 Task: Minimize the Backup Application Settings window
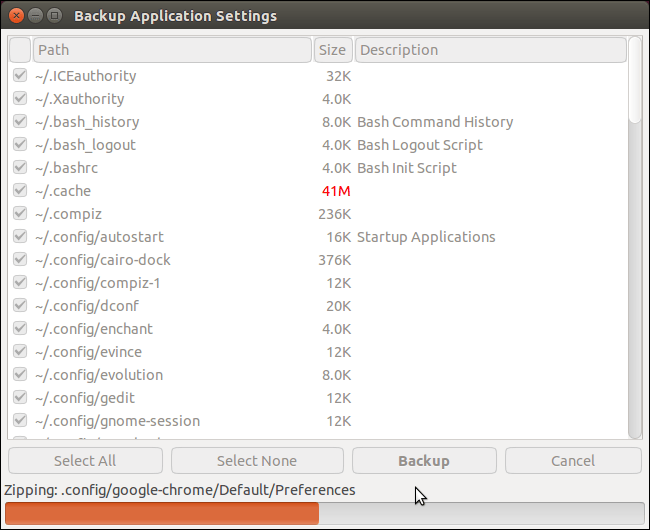(34, 16)
